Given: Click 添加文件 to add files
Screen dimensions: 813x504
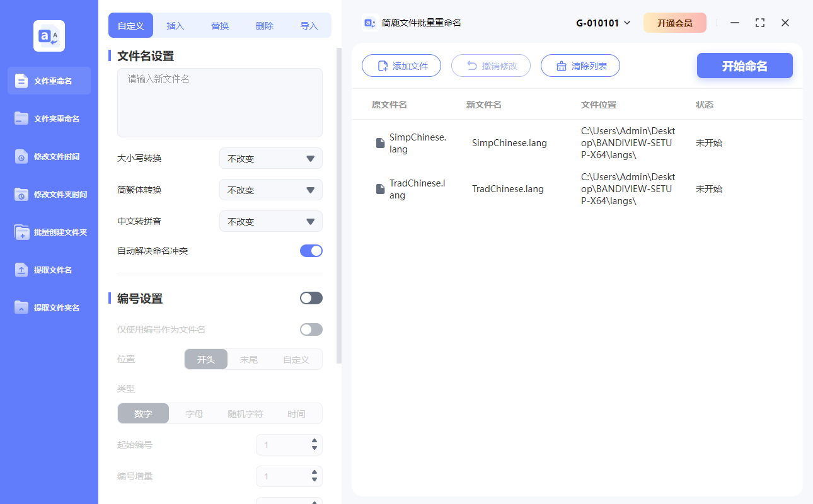Looking at the screenshot, I should (401, 66).
